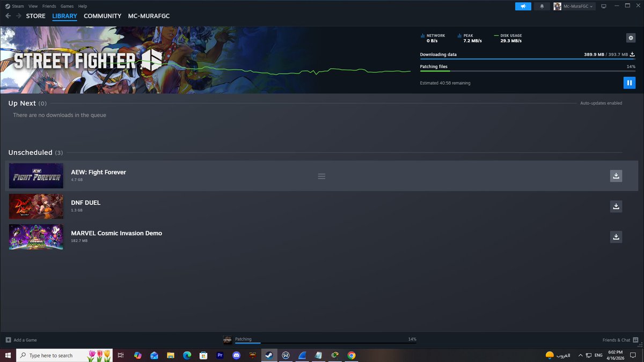The height and width of the screenshot is (362, 644).
Task: Open the notifications bell
Action: pos(541,6)
